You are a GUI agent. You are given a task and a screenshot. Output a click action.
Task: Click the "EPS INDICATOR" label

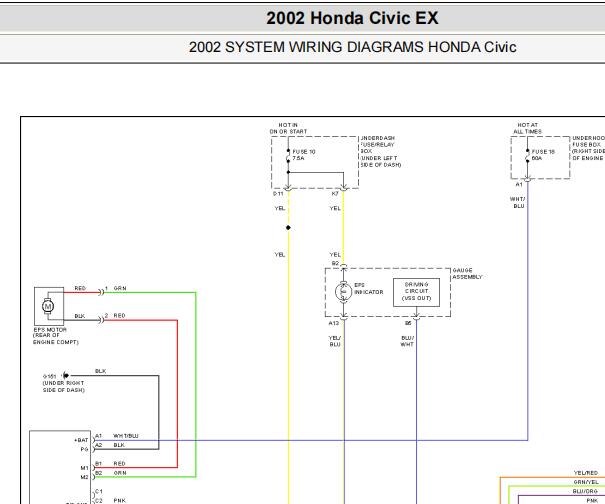coord(368,289)
